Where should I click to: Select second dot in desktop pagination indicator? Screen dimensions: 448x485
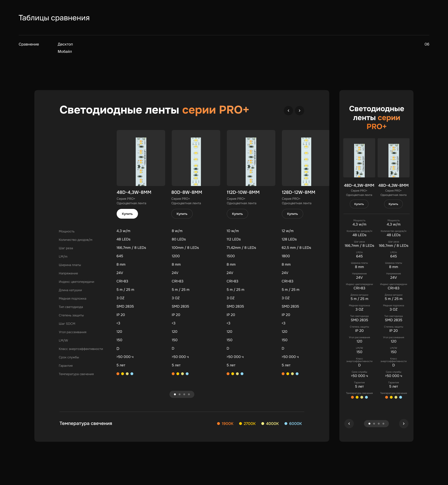coord(179,394)
